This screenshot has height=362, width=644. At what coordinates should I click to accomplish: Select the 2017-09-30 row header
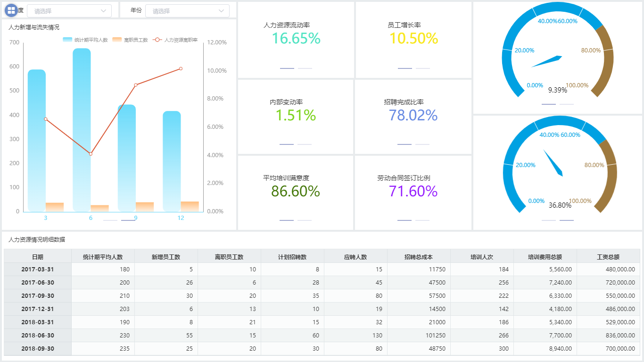click(x=38, y=296)
